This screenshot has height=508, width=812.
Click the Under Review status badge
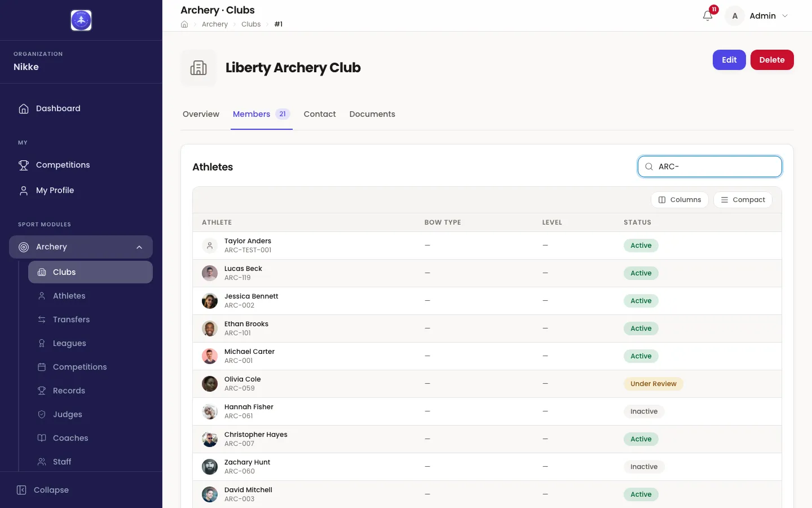point(654,384)
